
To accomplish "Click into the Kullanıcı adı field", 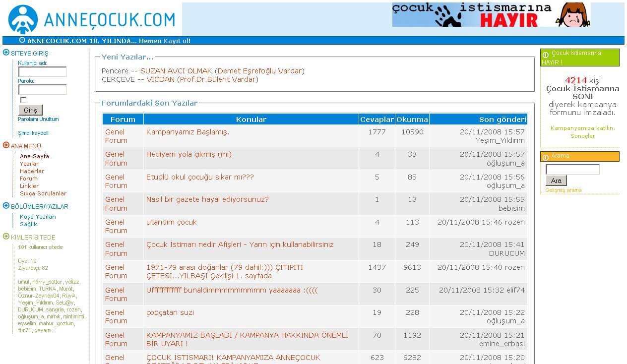I will coord(42,72).
